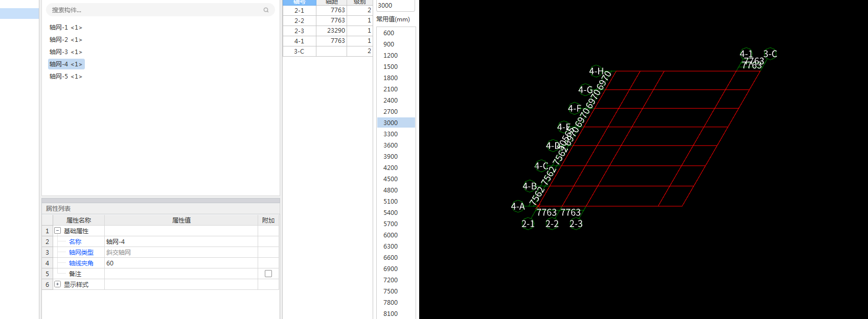Choose common value 5100
Image resolution: width=868 pixels, height=319 pixels.
(396, 202)
